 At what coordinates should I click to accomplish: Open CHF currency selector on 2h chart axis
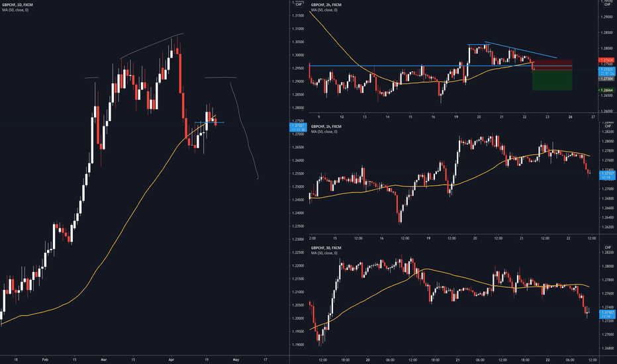(x=607, y=5)
